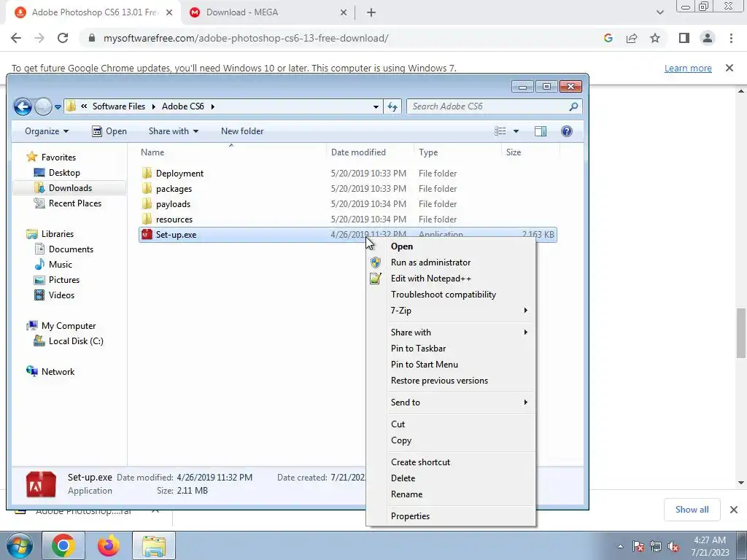
Task: Expand the address bar history dropdown
Action: point(376,106)
